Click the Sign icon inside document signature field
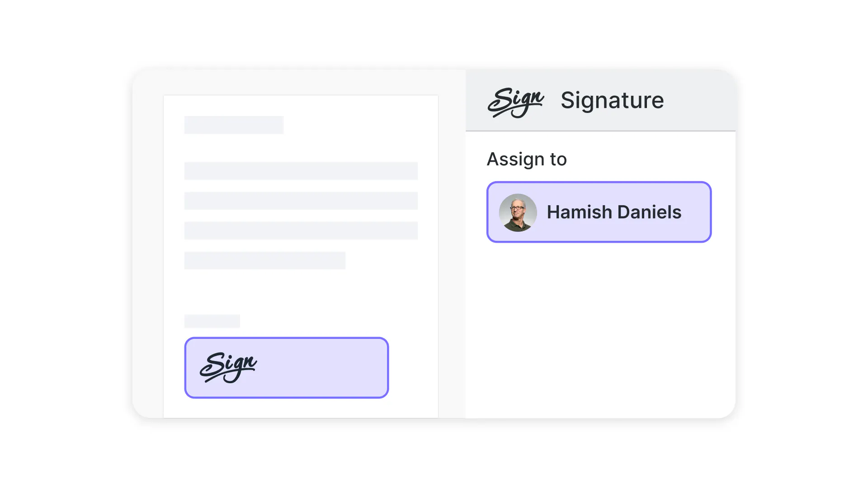The height and width of the screenshot is (488, 868). (x=228, y=366)
